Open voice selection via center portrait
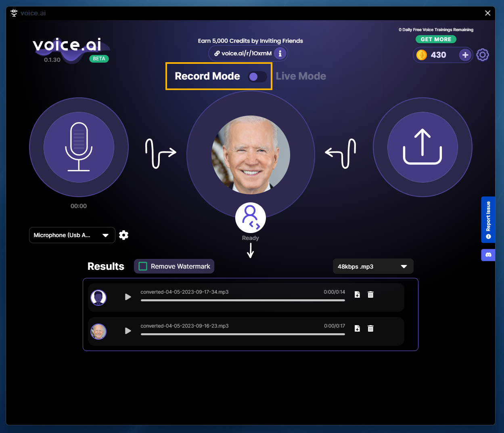504x433 pixels. pyautogui.click(x=251, y=155)
